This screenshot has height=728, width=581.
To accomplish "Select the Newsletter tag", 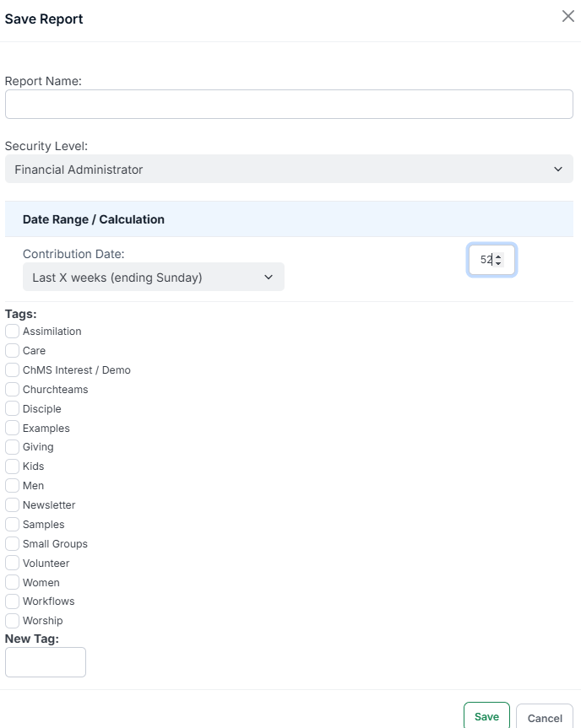I will (12, 505).
